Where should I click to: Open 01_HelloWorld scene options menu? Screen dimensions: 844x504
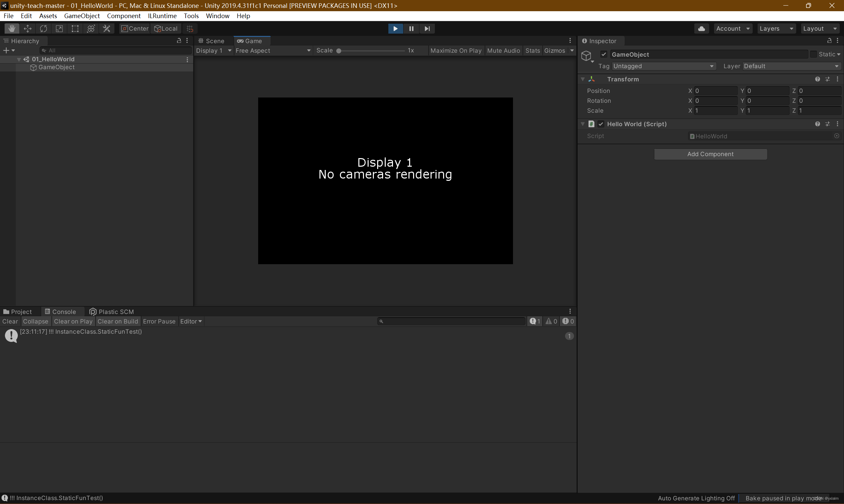(x=187, y=59)
